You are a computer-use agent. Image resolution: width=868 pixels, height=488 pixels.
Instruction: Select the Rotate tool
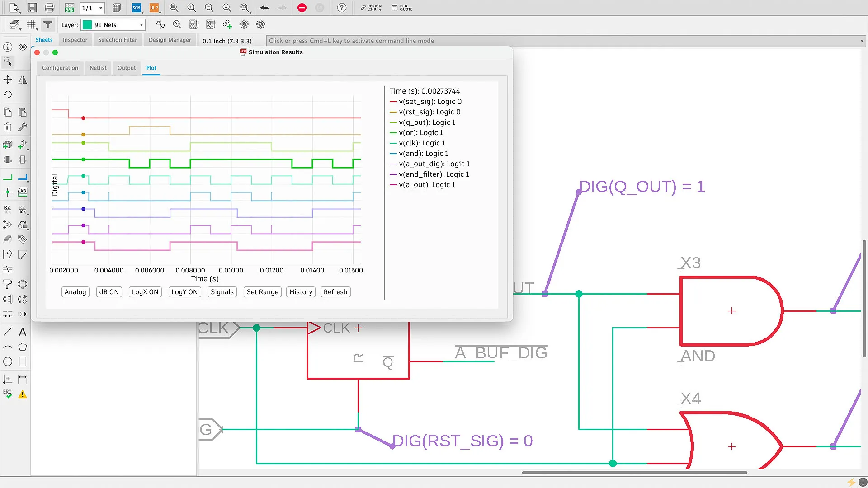[x=7, y=94]
